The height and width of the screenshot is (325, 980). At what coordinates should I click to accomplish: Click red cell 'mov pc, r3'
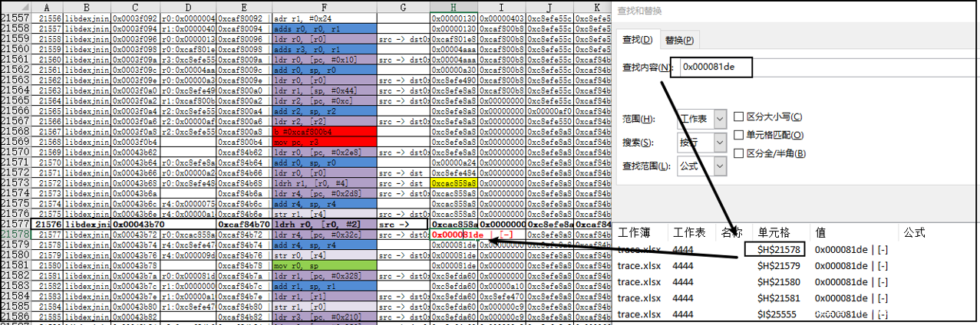tap(324, 142)
